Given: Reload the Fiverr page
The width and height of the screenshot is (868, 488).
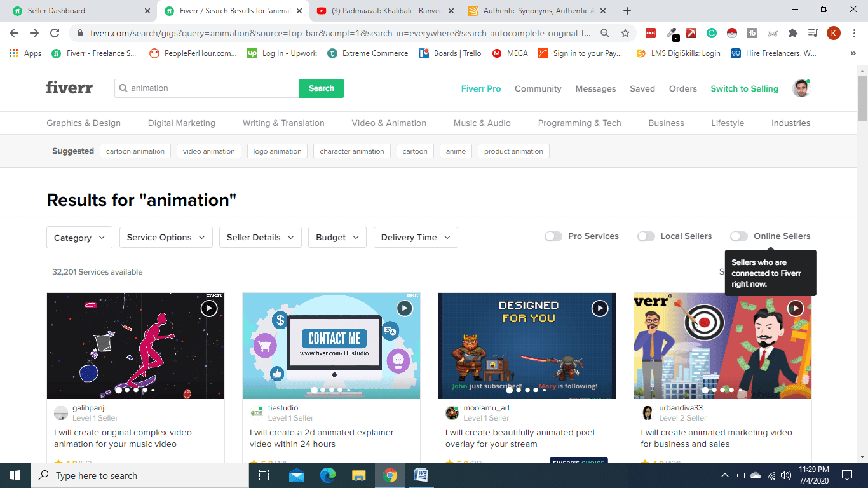Looking at the screenshot, I should coord(55,33).
